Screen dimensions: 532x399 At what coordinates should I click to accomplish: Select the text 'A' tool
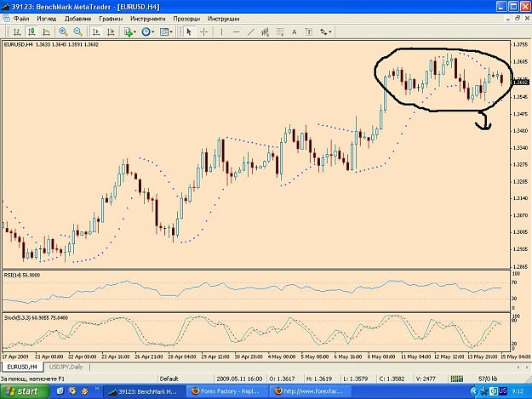pos(295,31)
